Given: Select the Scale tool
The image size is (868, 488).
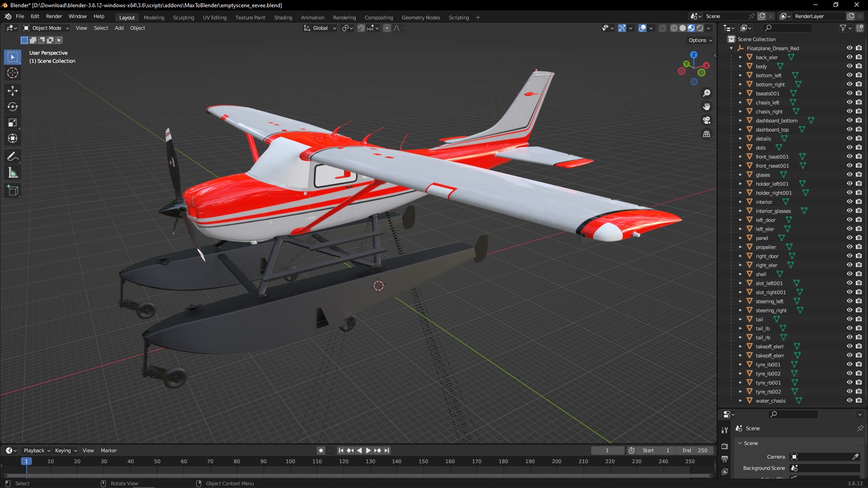Looking at the screenshot, I should pos(13,122).
